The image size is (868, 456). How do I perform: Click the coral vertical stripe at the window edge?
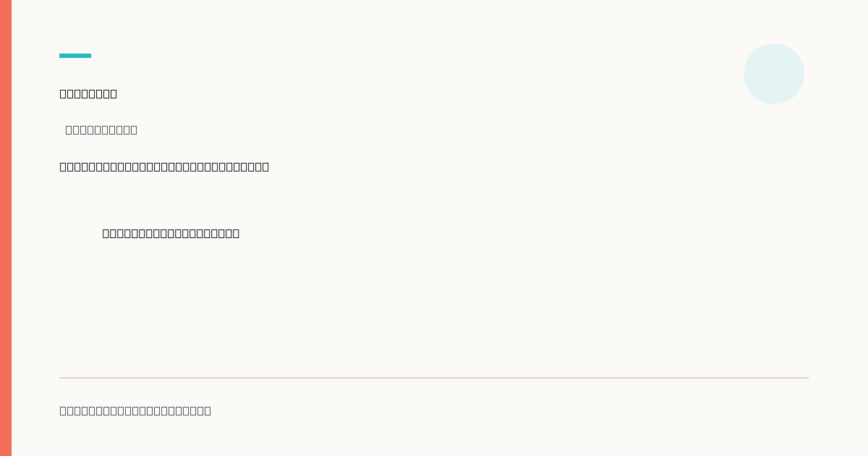click(x=6, y=228)
